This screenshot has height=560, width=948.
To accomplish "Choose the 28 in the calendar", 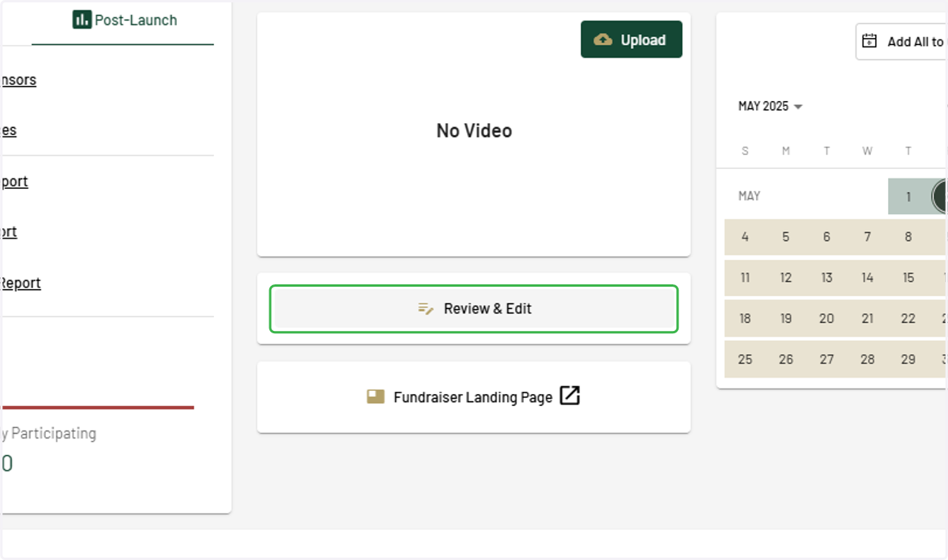I will coord(867,359).
